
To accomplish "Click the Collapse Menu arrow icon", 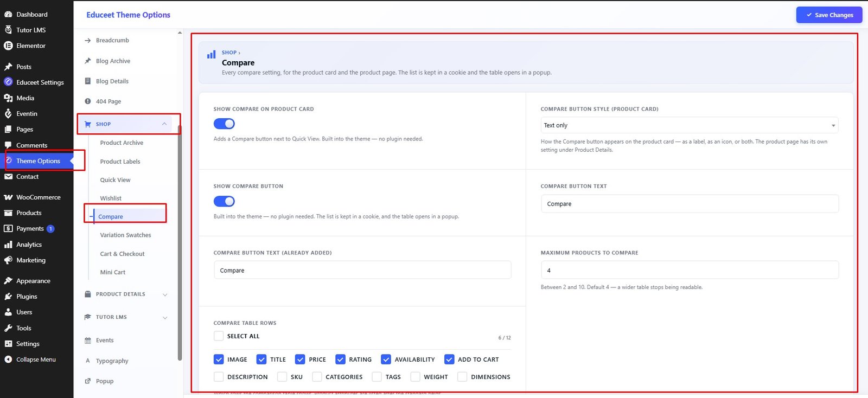I will tap(8, 360).
